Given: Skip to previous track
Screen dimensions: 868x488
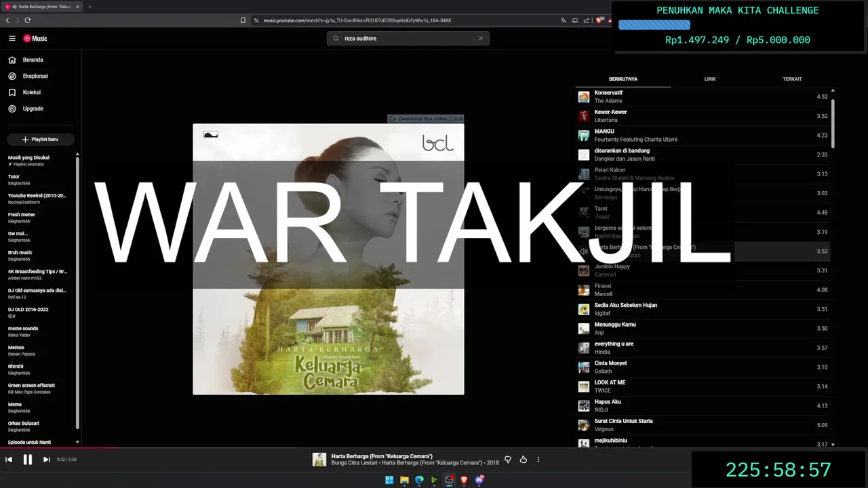Looking at the screenshot, I should (9, 460).
